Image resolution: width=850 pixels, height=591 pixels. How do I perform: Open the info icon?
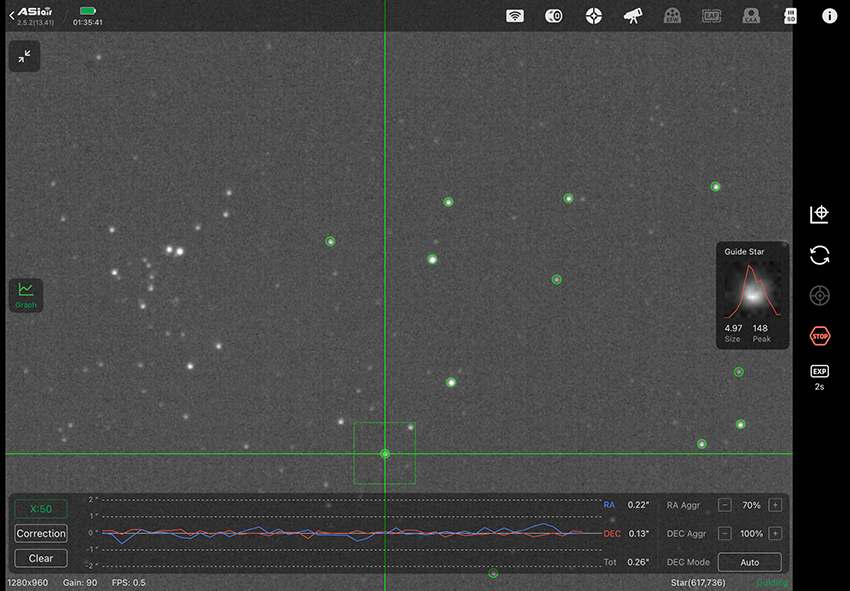pos(829,16)
